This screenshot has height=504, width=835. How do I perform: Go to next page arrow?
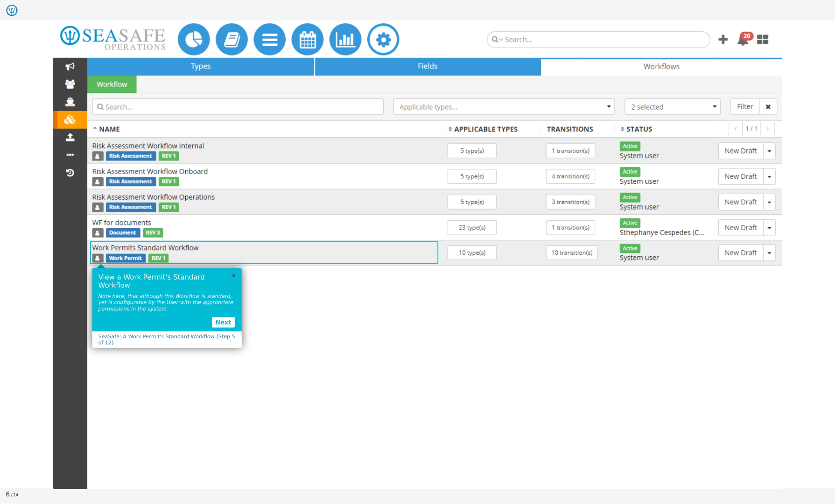[x=767, y=129]
